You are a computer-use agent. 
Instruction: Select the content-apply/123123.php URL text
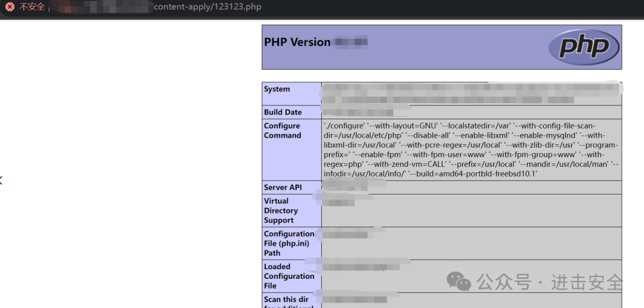click(x=206, y=7)
